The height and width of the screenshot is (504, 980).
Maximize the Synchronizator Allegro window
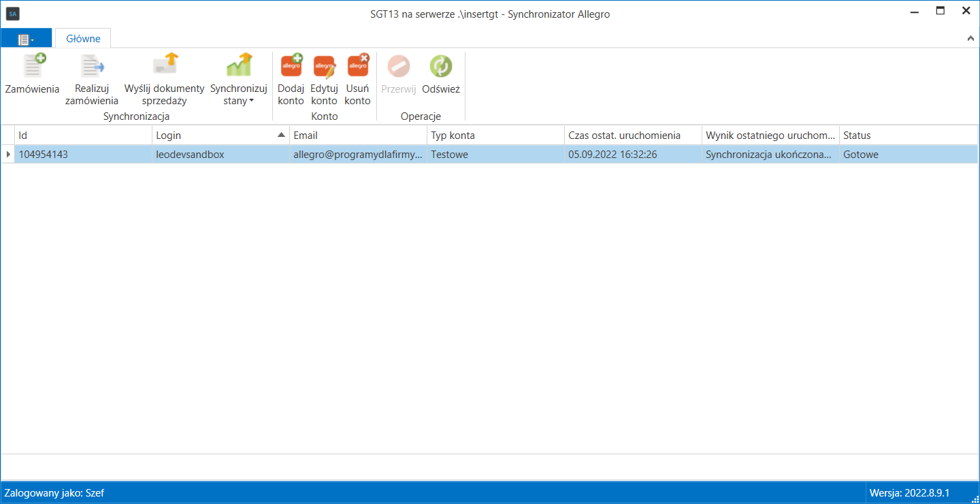[x=941, y=11]
